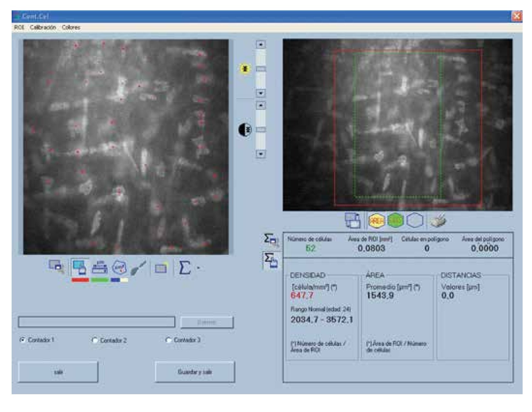Click the green hexagon icon
Viewport: 532px width, 412px height.
click(x=396, y=221)
